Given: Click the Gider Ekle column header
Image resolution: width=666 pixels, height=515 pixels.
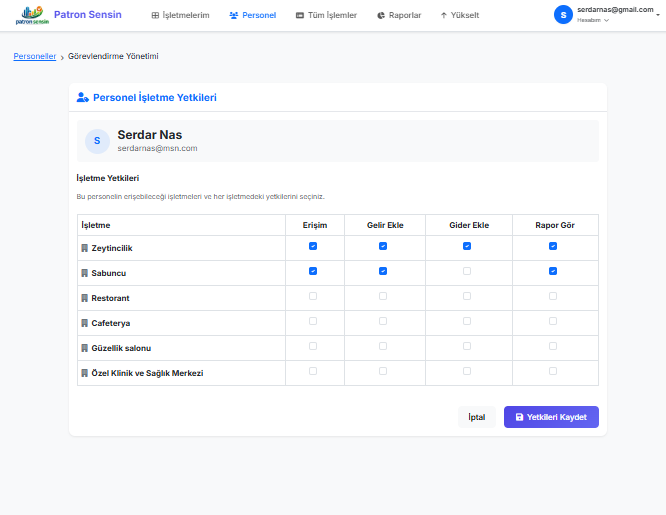Looking at the screenshot, I should (x=469, y=225).
